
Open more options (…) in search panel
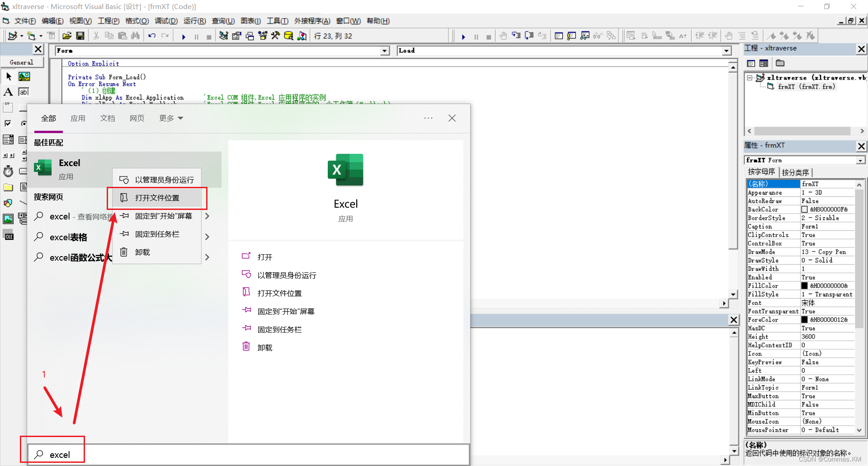point(428,118)
